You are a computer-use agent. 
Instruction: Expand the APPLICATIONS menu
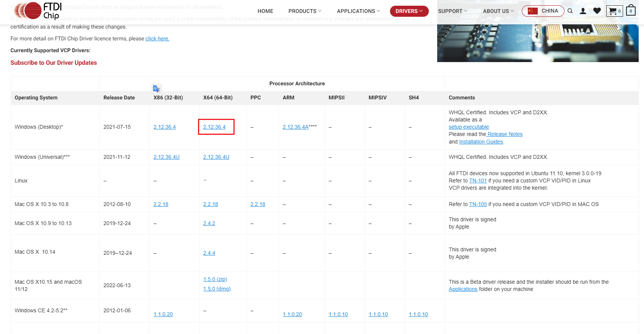[x=358, y=11]
